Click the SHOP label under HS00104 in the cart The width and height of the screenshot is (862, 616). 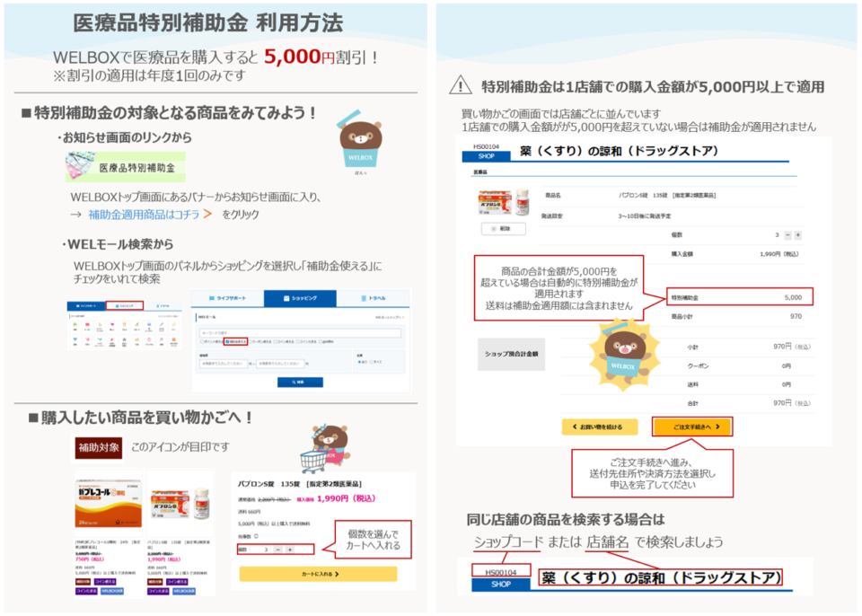tap(487, 156)
